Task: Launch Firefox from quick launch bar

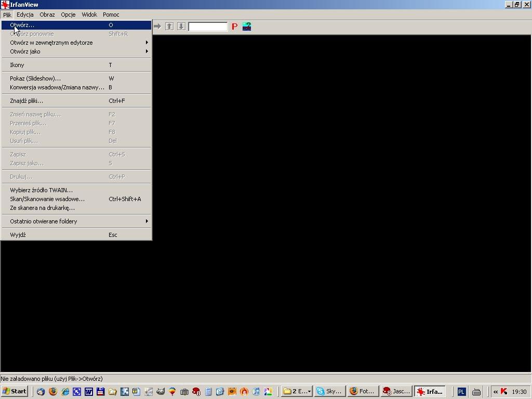Action: click(53, 392)
